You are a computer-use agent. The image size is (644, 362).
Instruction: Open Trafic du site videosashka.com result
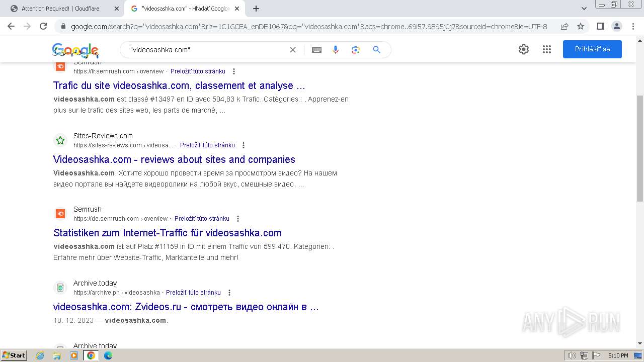pos(179,85)
